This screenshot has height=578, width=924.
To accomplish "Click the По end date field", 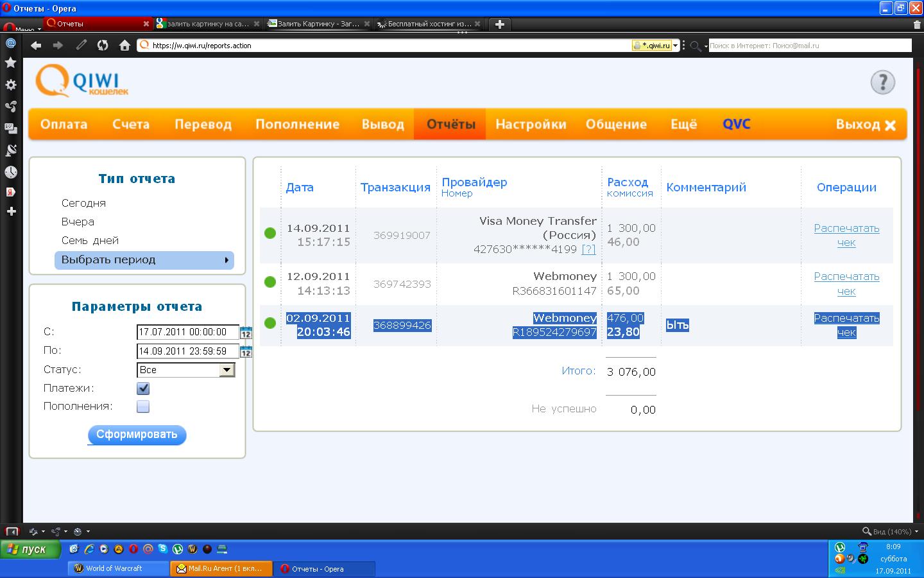I will 188,351.
